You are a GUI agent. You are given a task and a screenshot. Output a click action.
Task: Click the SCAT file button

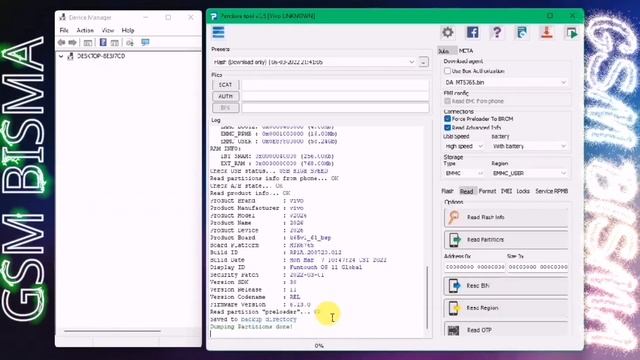[225, 84]
